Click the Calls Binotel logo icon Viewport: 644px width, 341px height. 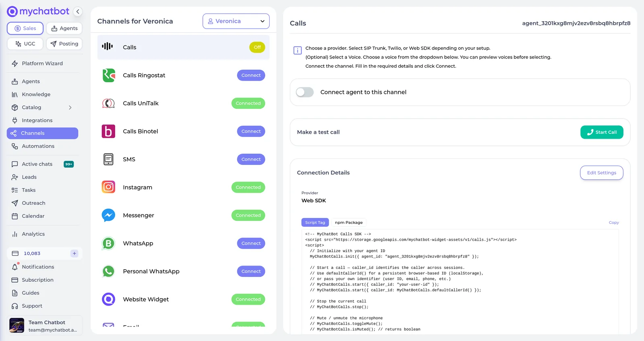109,131
